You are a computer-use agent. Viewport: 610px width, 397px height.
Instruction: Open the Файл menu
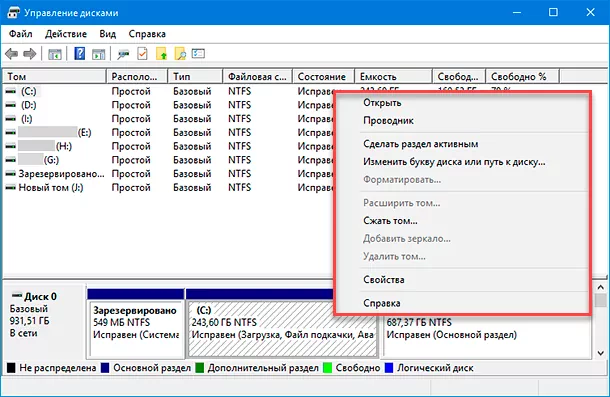click(21, 34)
